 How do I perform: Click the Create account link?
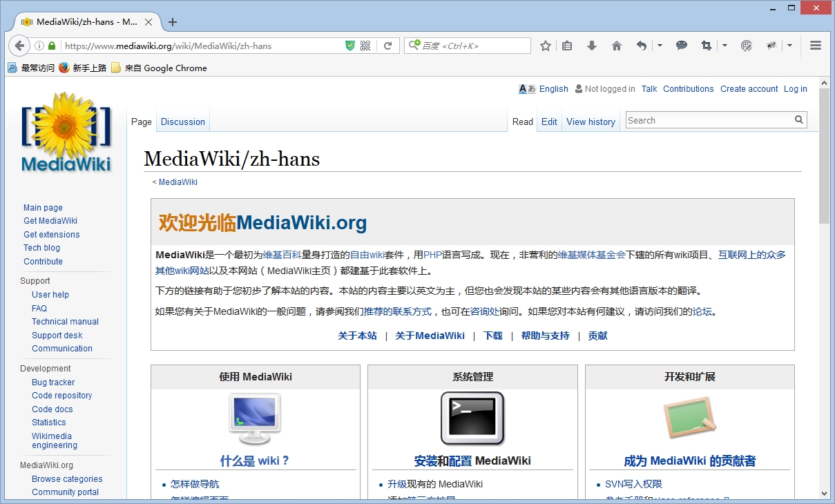(x=749, y=89)
